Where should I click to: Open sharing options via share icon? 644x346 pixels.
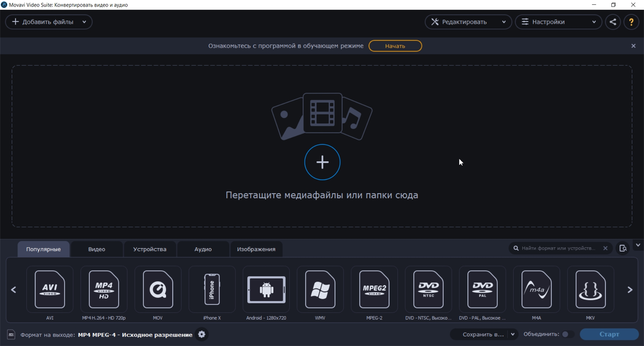click(x=613, y=21)
